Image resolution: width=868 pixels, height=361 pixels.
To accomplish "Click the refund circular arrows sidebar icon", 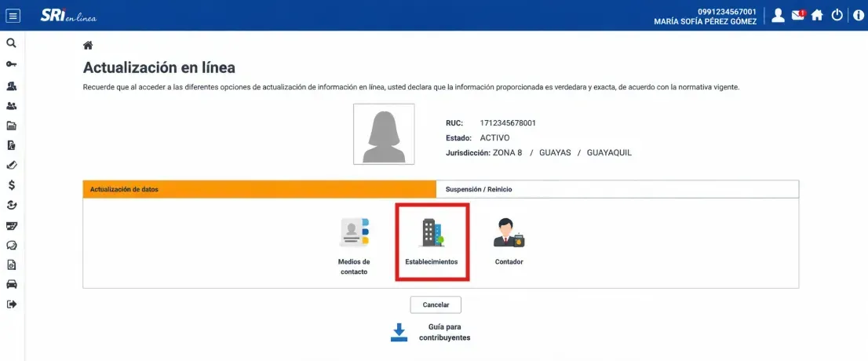I will coord(11,206).
